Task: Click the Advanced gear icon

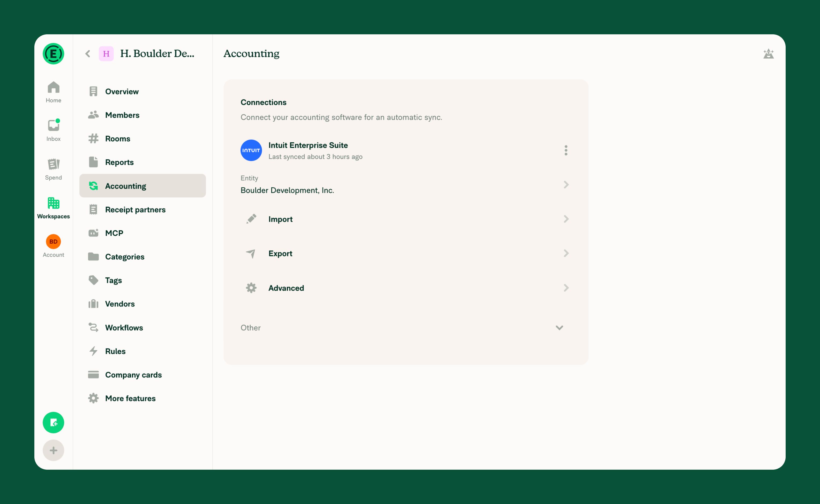Action: point(251,288)
